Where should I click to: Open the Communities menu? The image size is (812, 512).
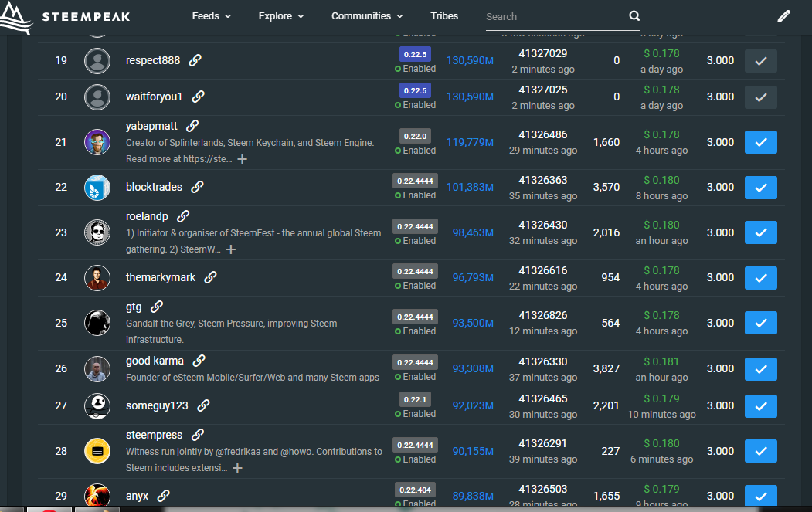click(x=367, y=16)
